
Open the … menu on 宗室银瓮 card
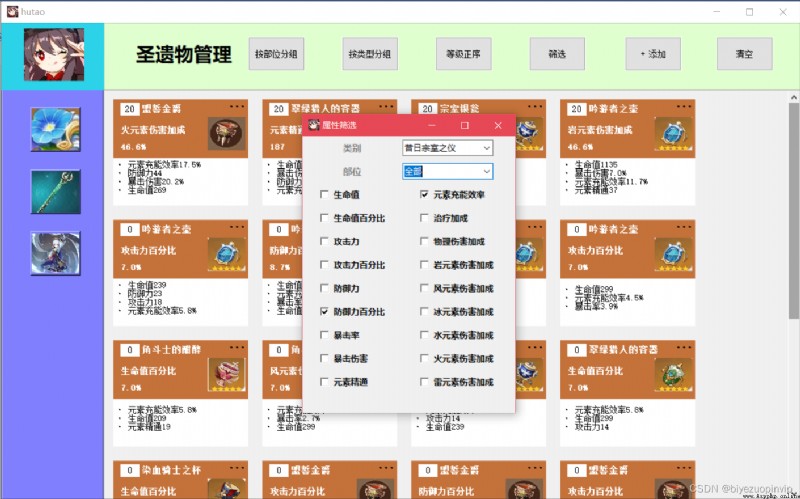[x=535, y=107]
